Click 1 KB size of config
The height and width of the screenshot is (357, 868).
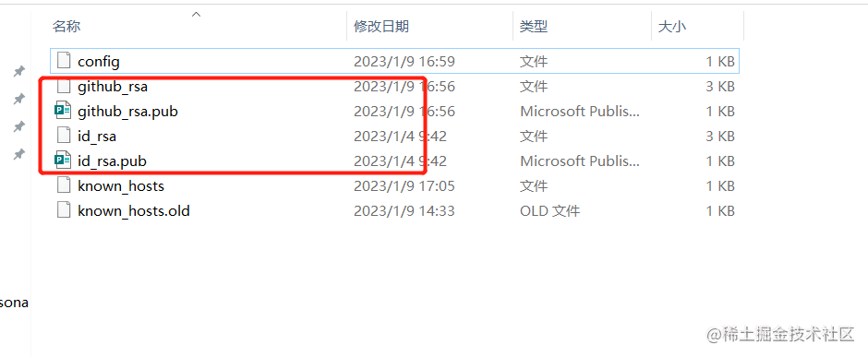719,61
